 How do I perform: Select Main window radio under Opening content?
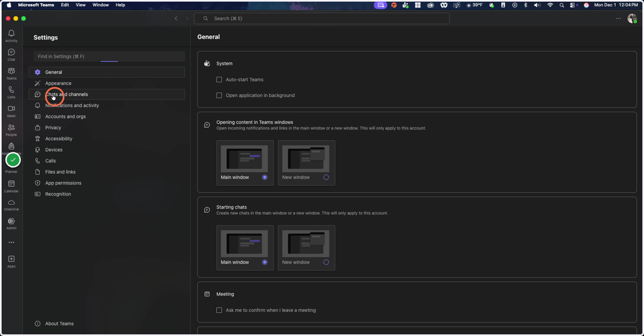(265, 177)
